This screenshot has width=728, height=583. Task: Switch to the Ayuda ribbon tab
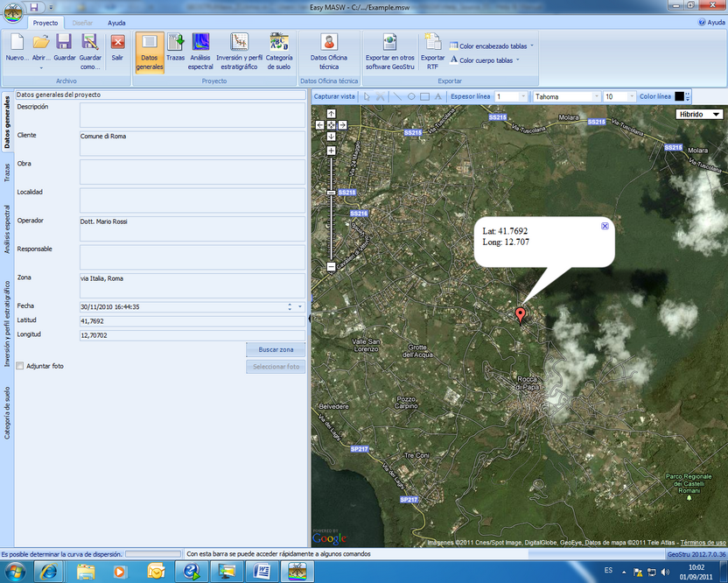tap(116, 23)
